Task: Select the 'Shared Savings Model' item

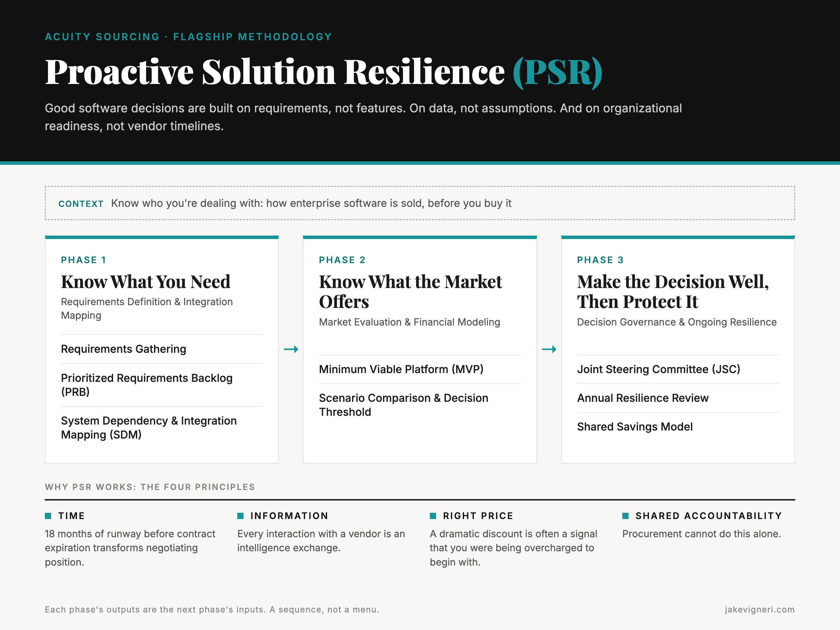Action: [635, 427]
